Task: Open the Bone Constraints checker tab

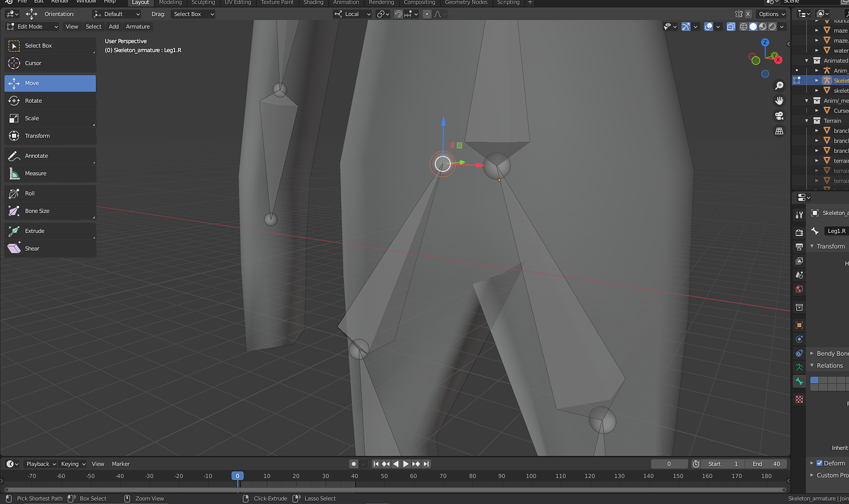Action: (x=799, y=399)
